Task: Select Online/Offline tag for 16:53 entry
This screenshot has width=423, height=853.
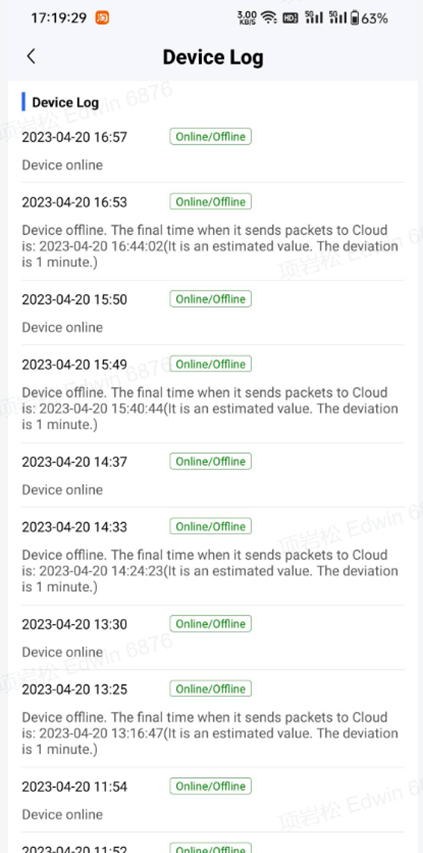Action: (210, 202)
